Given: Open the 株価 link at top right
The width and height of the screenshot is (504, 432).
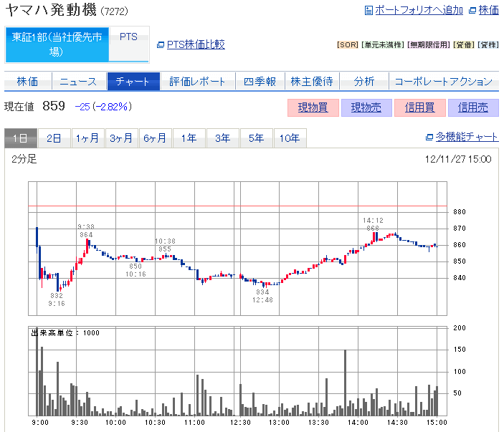Looking at the screenshot, I should (x=488, y=10).
